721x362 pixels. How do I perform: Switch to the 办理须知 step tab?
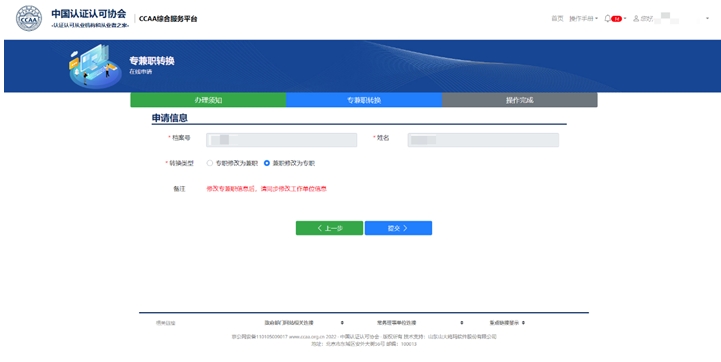click(208, 100)
